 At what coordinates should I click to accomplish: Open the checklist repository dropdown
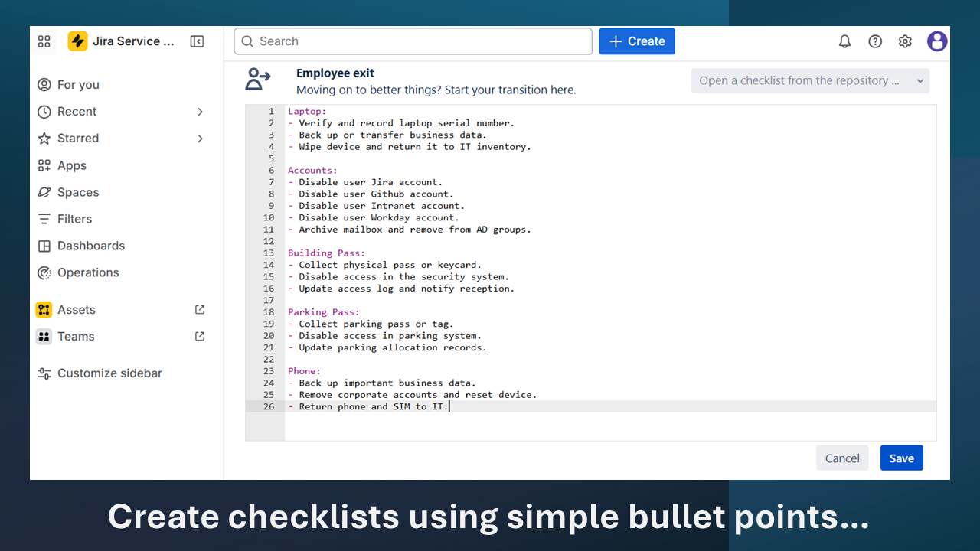(810, 80)
